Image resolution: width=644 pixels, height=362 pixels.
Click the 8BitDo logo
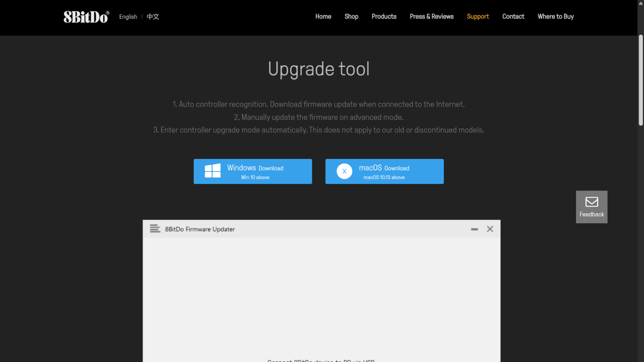(x=86, y=17)
